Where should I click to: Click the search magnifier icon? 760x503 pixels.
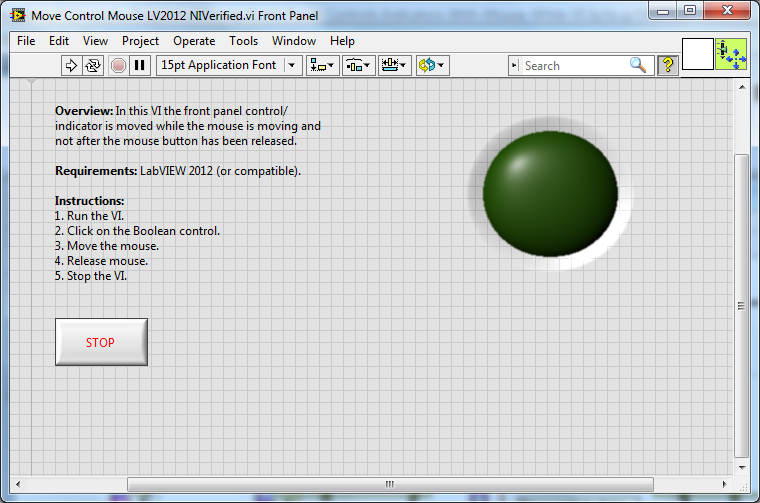pos(638,65)
